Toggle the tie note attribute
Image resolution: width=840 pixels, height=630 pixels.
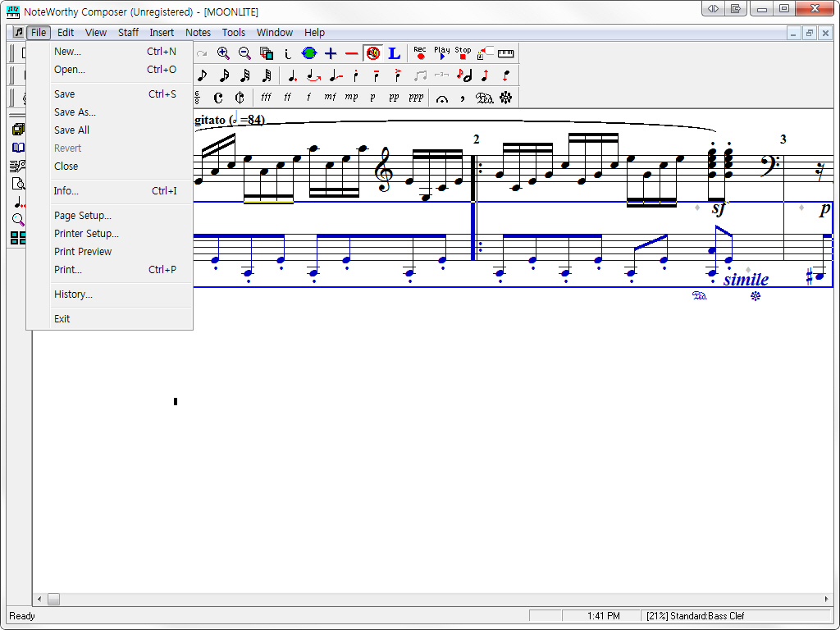click(335, 75)
